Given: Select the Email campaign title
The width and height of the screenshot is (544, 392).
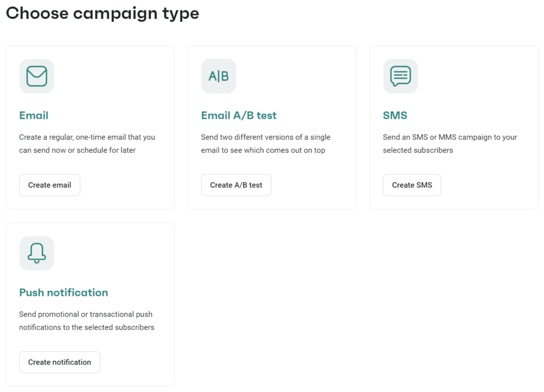Looking at the screenshot, I should click(34, 115).
